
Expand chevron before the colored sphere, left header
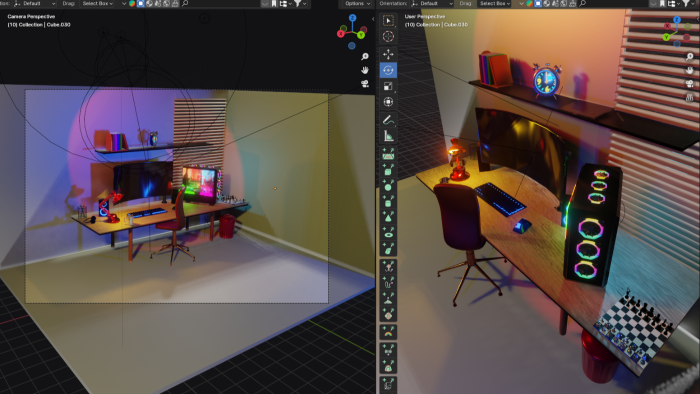pyautogui.click(x=124, y=4)
